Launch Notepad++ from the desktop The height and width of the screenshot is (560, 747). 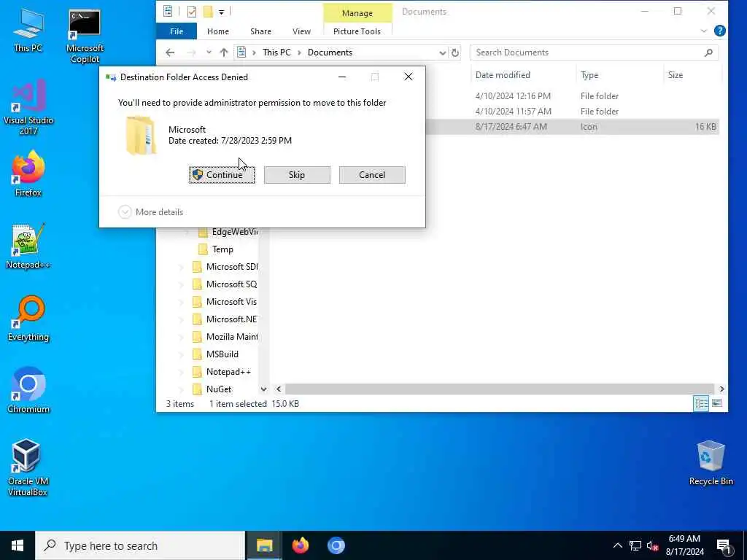pos(28,246)
